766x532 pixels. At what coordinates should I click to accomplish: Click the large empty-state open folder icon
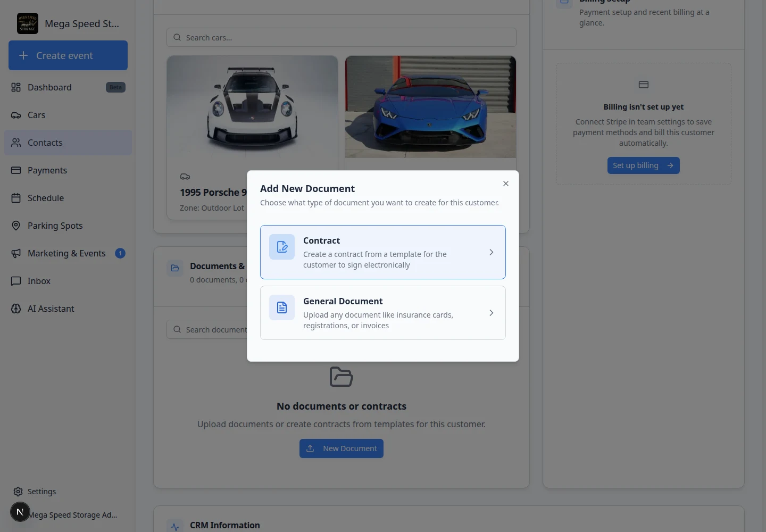pyautogui.click(x=342, y=377)
